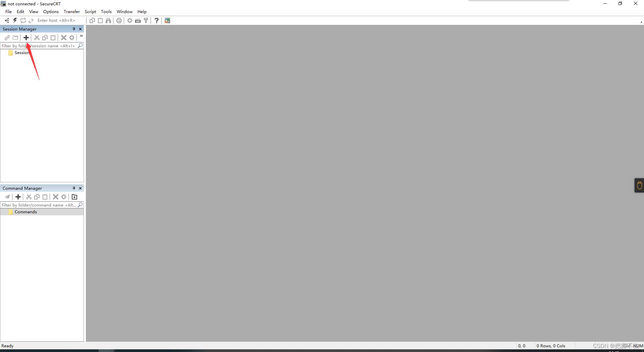Click the Print toolbar icon
Screen dimensions: 644x352
(119, 20)
